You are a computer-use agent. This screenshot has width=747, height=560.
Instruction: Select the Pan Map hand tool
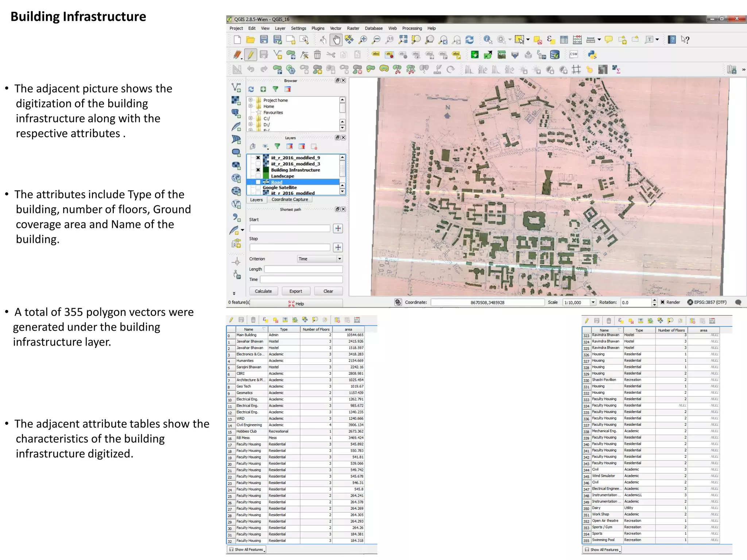coord(336,40)
